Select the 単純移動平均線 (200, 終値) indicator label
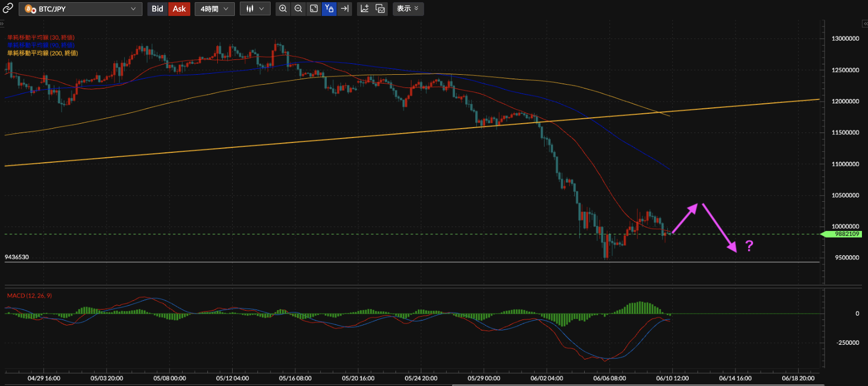 [42, 53]
